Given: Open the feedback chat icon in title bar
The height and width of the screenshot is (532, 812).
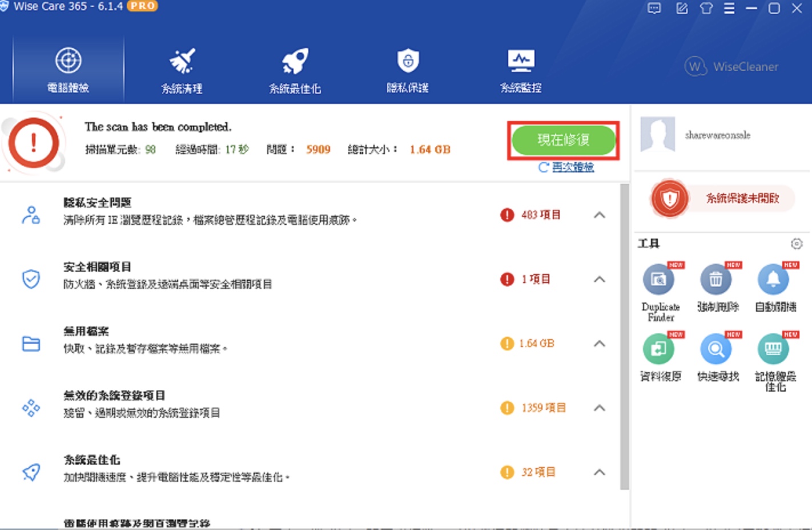Looking at the screenshot, I should [x=654, y=8].
